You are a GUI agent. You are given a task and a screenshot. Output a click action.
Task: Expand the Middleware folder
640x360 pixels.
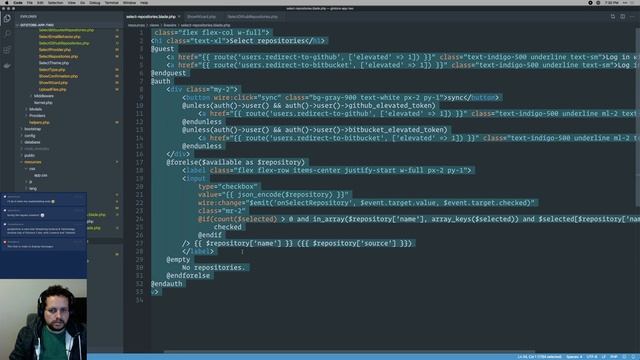(x=44, y=96)
